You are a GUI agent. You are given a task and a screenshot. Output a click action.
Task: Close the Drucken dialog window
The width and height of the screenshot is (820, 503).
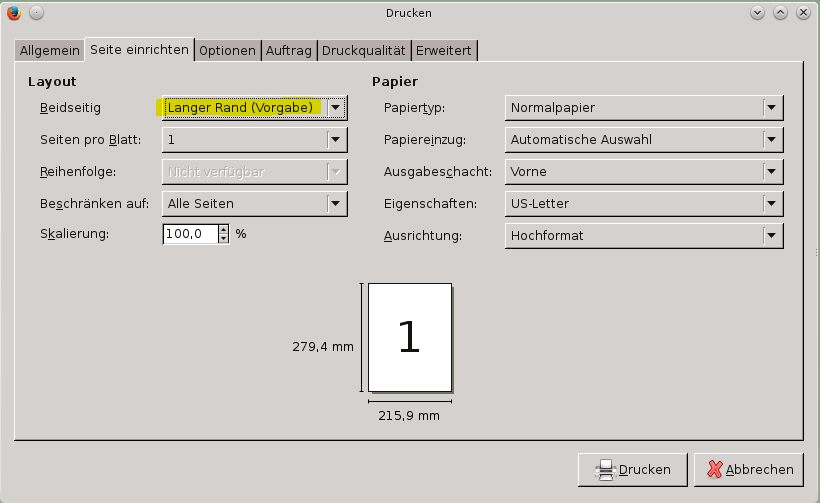pos(803,13)
